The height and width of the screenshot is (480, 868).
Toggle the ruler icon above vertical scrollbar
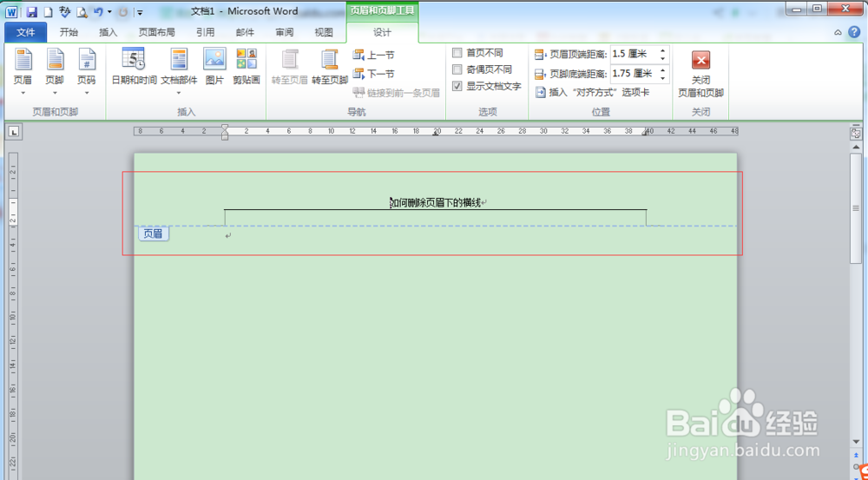pyautogui.click(x=856, y=134)
